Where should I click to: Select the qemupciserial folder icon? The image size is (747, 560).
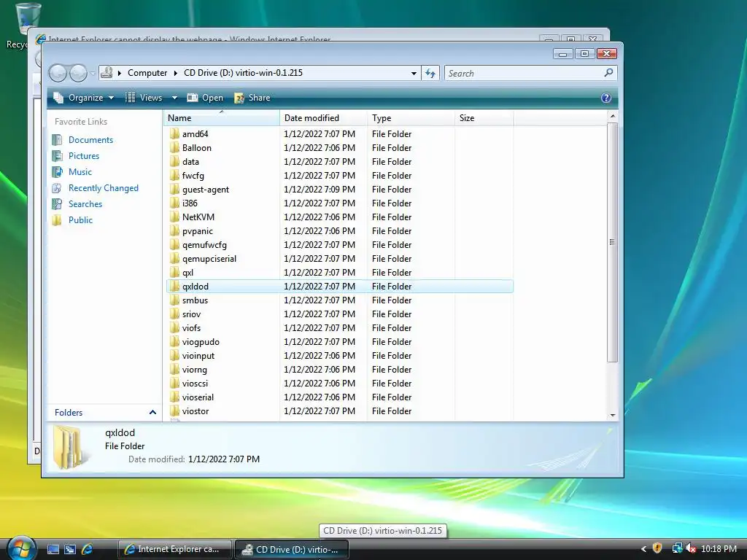click(175, 259)
